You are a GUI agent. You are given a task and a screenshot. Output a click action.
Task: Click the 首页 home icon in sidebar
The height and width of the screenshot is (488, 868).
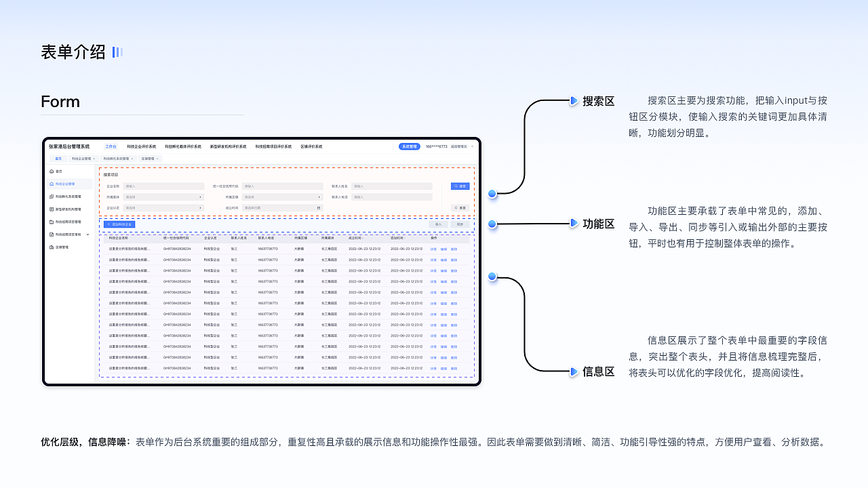pos(52,171)
